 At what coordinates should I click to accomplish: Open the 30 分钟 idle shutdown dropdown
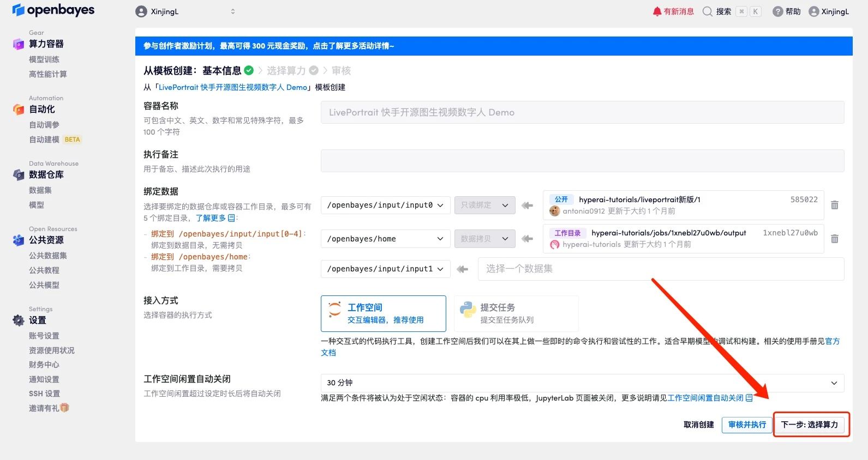582,383
